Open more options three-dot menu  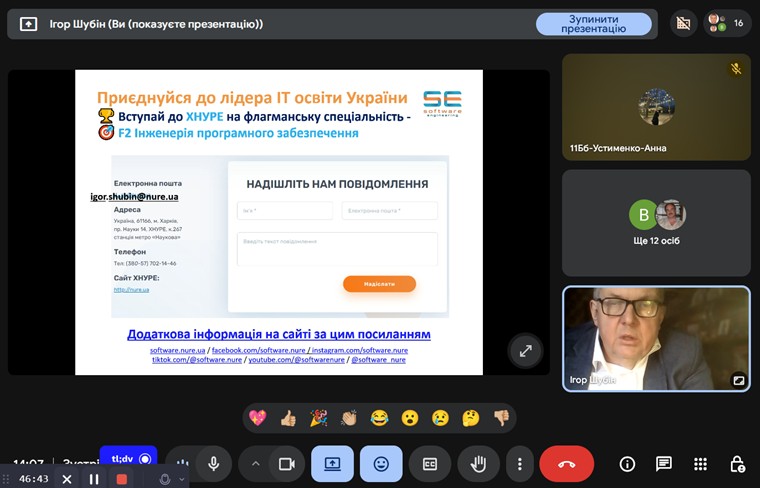[519, 464]
